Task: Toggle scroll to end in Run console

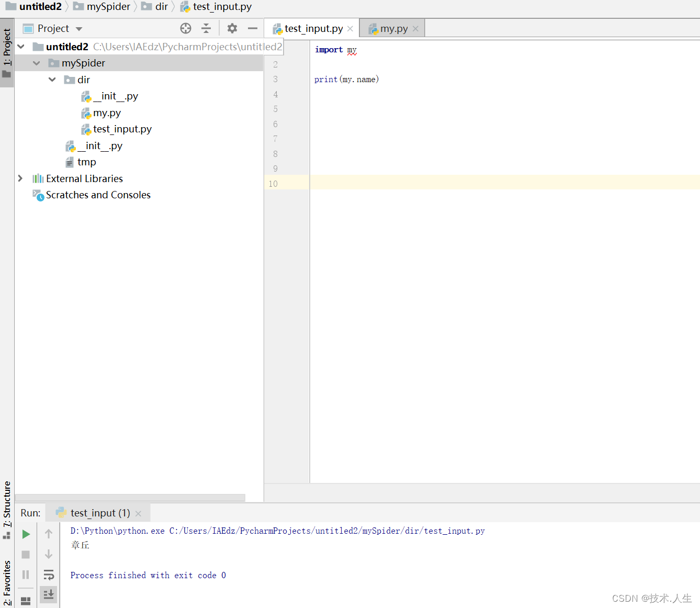Action: [x=49, y=594]
